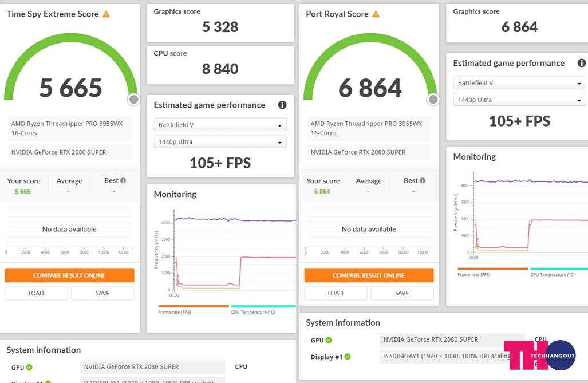Click the GPU name field in Port Royal system information
588x383 pixels.
coord(452,339)
